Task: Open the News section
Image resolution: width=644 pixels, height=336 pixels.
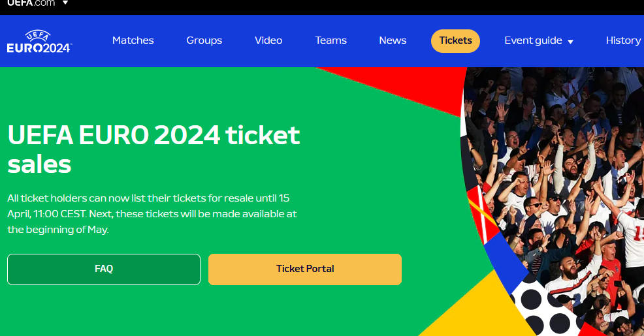Action: [393, 40]
